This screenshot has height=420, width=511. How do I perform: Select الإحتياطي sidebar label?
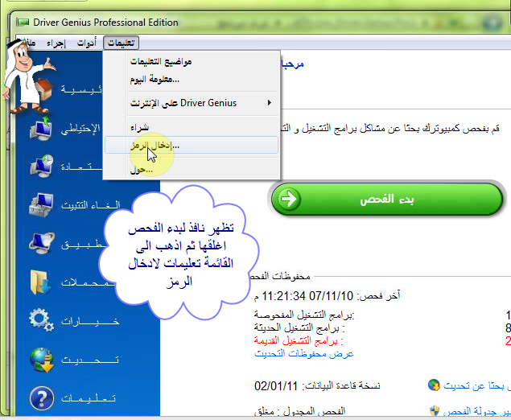(80, 129)
